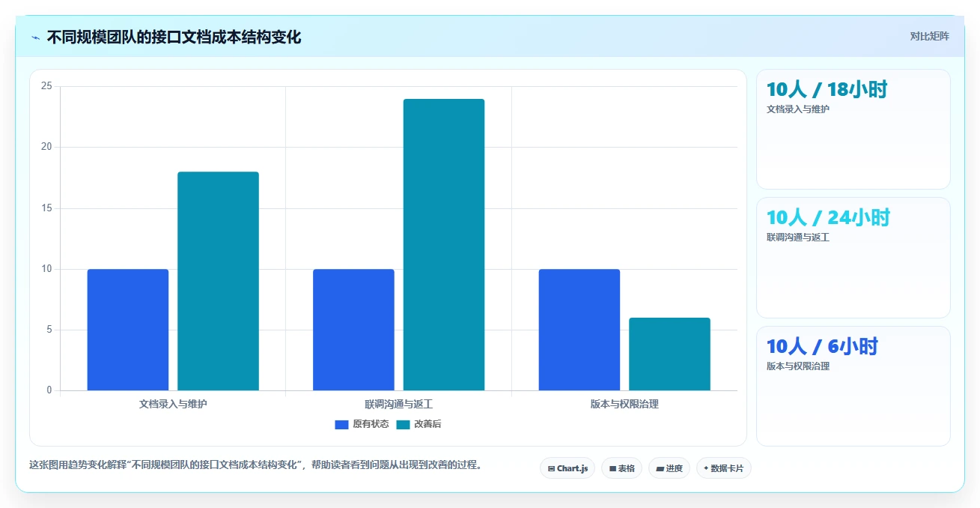Viewport: 980px width, 508px height.
Task: Click the blue 原有状态 legend swatch
Action: (x=341, y=424)
